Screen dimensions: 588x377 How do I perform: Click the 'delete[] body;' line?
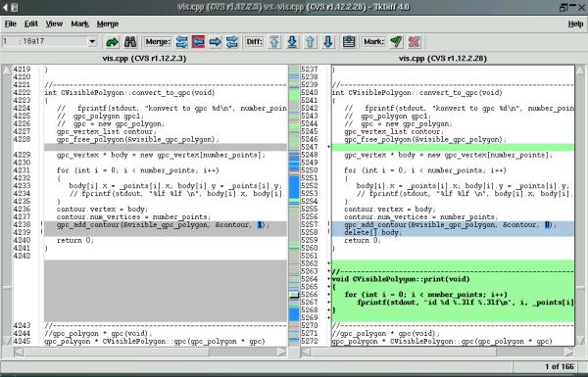(372, 232)
